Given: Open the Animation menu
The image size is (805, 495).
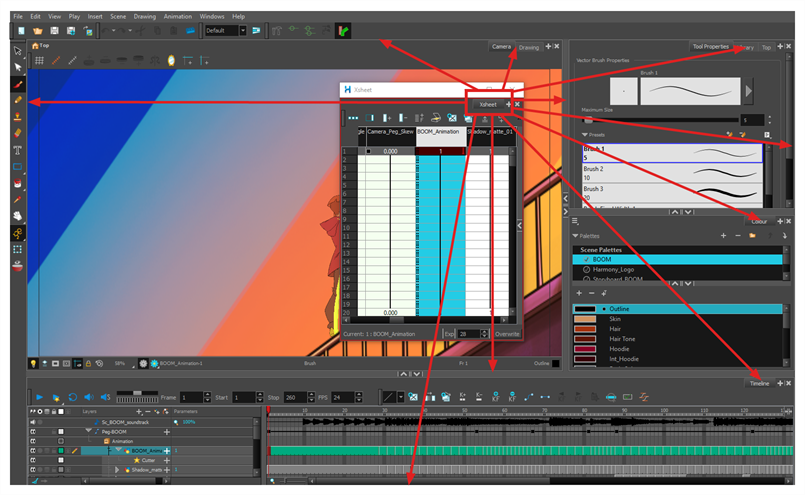Looking at the screenshot, I should point(177,16).
